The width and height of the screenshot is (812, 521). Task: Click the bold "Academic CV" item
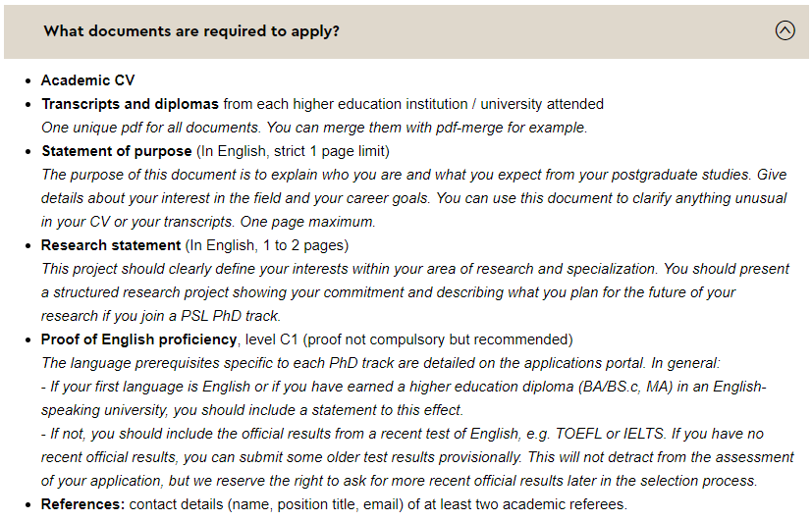pyautogui.click(x=87, y=80)
